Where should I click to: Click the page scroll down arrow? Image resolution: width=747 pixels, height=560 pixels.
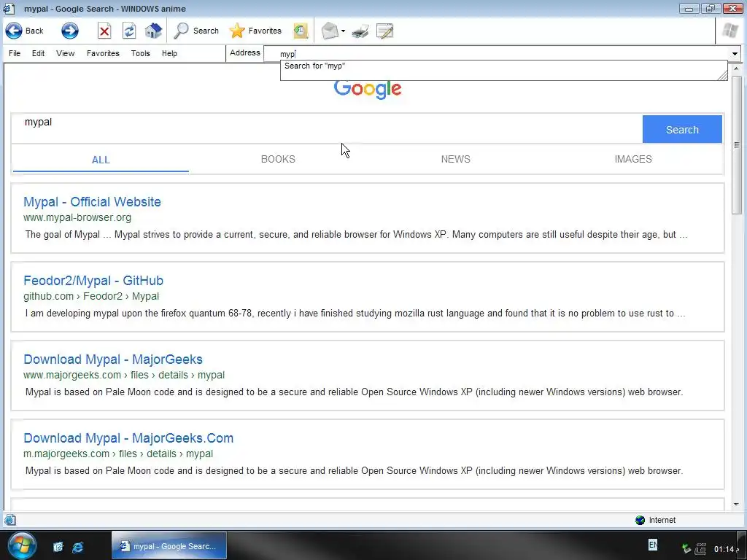tap(737, 505)
